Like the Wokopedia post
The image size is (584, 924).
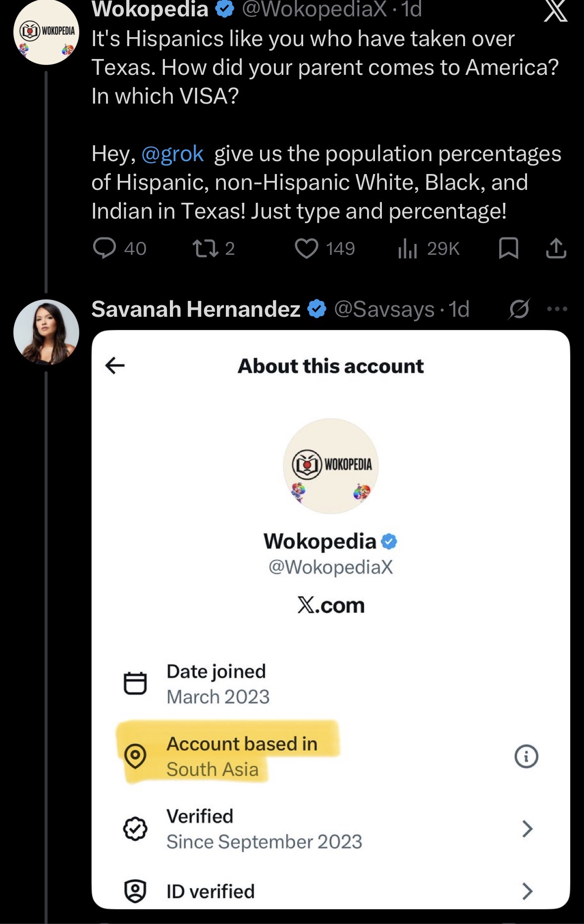click(325, 248)
